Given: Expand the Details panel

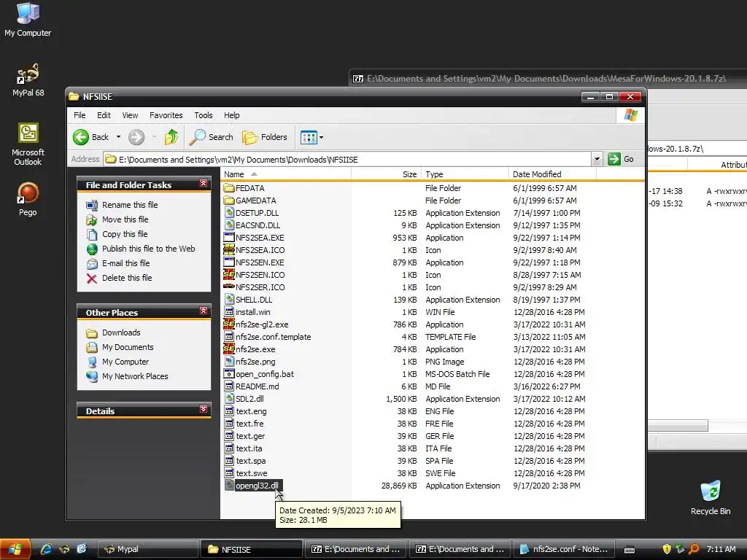Looking at the screenshot, I should pos(204,409).
